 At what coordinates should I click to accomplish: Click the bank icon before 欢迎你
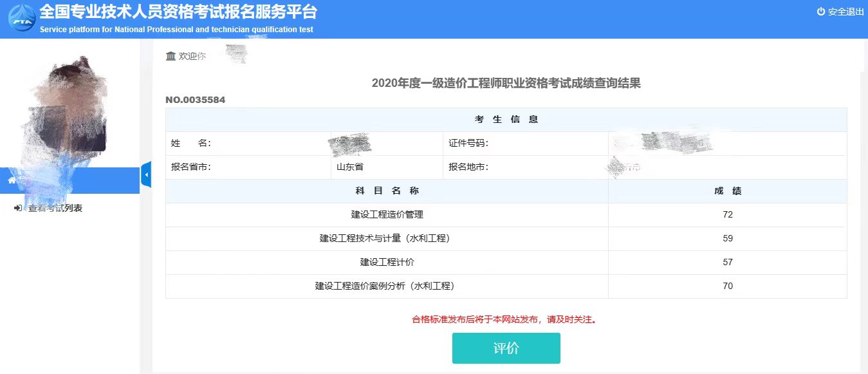tap(169, 57)
